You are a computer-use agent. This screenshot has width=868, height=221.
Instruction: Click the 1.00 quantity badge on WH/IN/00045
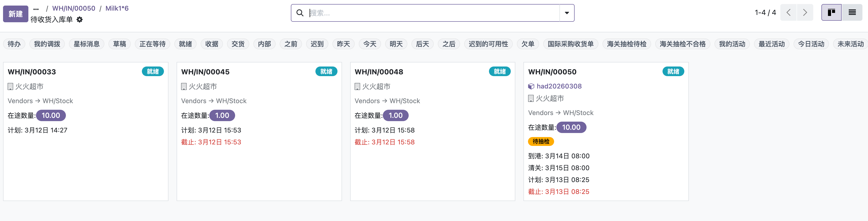click(x=222, y=116)
